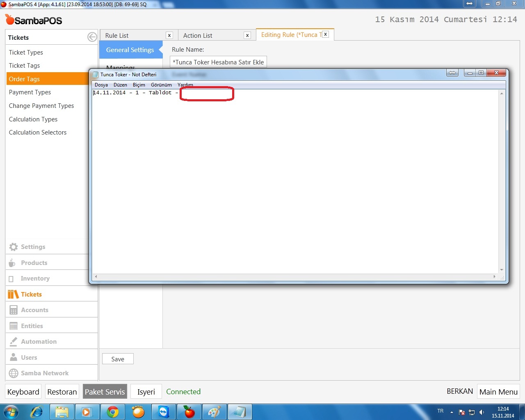Change the TR keyboard language

[x=440, y=411]
